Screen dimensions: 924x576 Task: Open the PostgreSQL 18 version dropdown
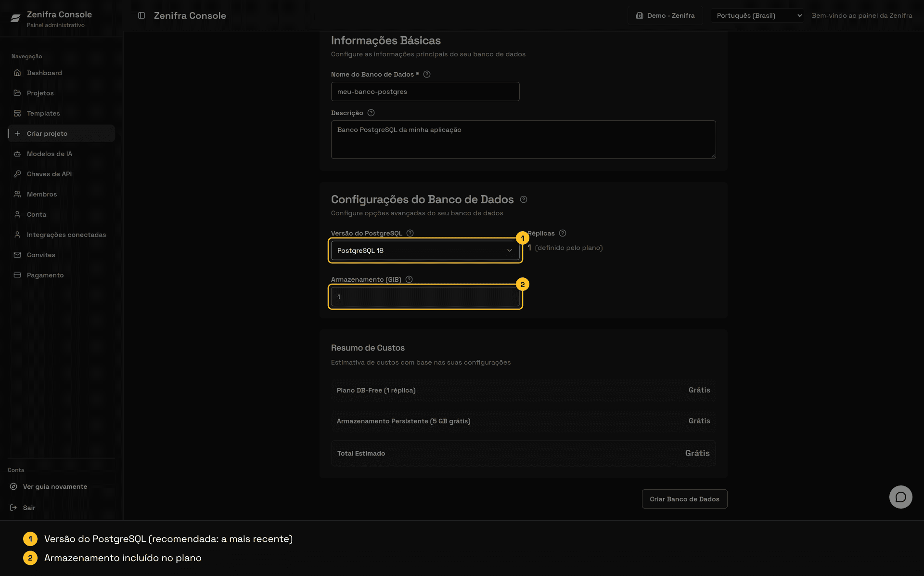pos(425,250)
